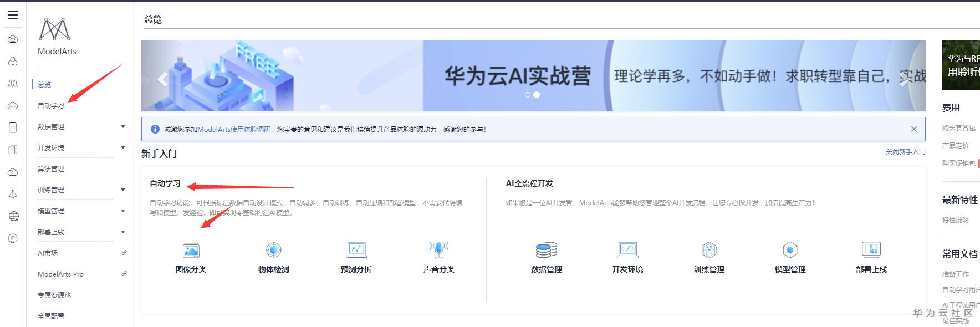The width and height of the screenshot is (980, 327).
Task: Expand 模型管理 dropdown arrow in sidebar
Action: pos(123,211)
